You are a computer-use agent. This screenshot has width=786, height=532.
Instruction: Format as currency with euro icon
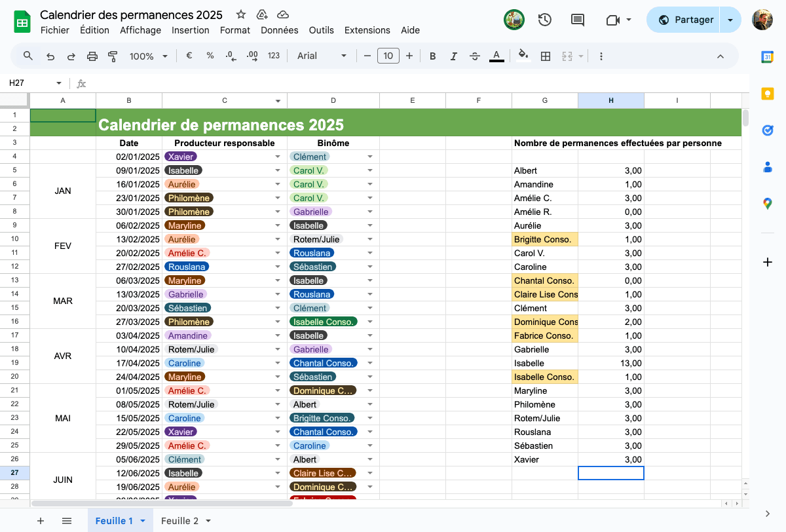(189, 56)
